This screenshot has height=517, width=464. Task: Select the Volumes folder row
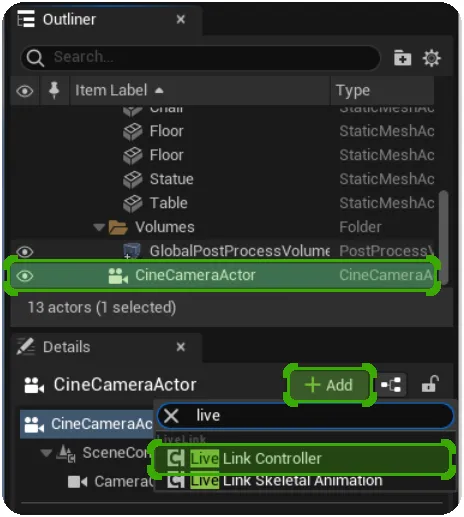pos(222,227)
